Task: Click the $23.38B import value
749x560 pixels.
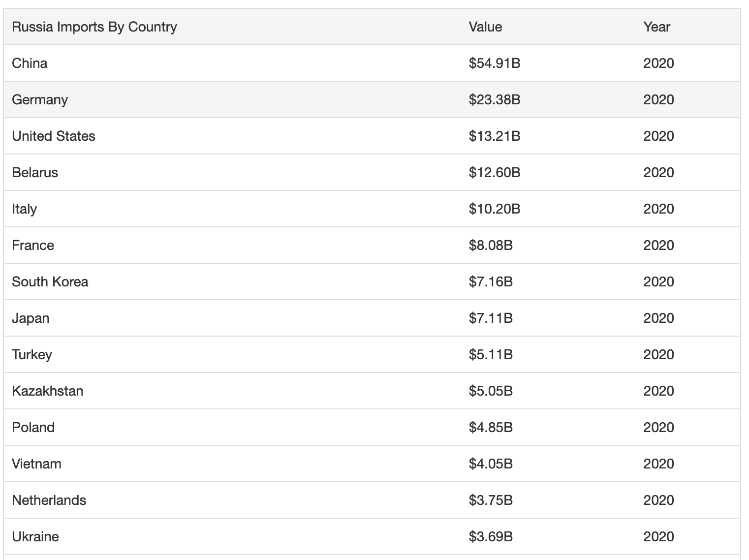Action: tap(495, 100)
